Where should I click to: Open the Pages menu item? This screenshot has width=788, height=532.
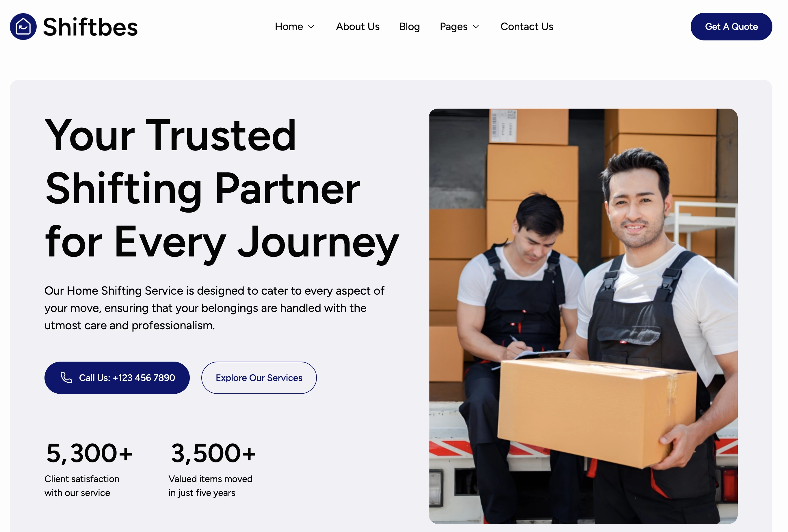[454, 27]
